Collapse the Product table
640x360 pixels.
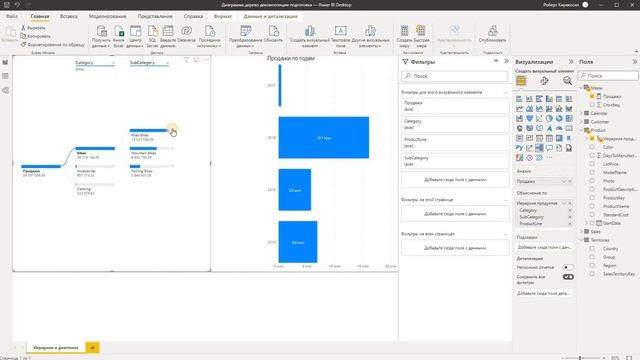pyautogui.click(x=582, y=130)
